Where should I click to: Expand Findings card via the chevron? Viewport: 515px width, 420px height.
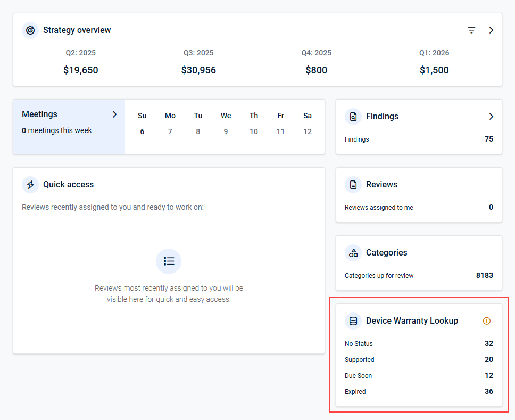pyautogui.click(x=491, y=117)
